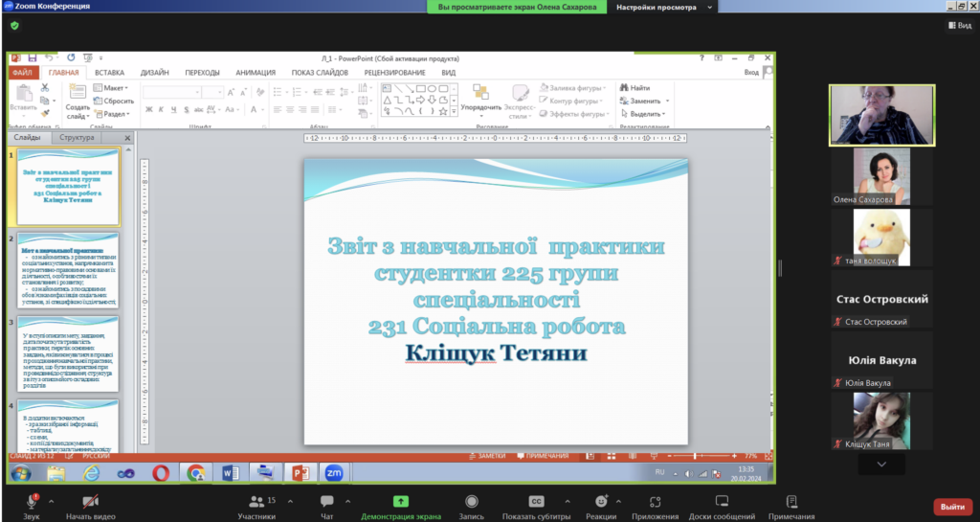Click the Вид view button in Zoom
This screenshot has width=980, height=522.
pos(958,26)
